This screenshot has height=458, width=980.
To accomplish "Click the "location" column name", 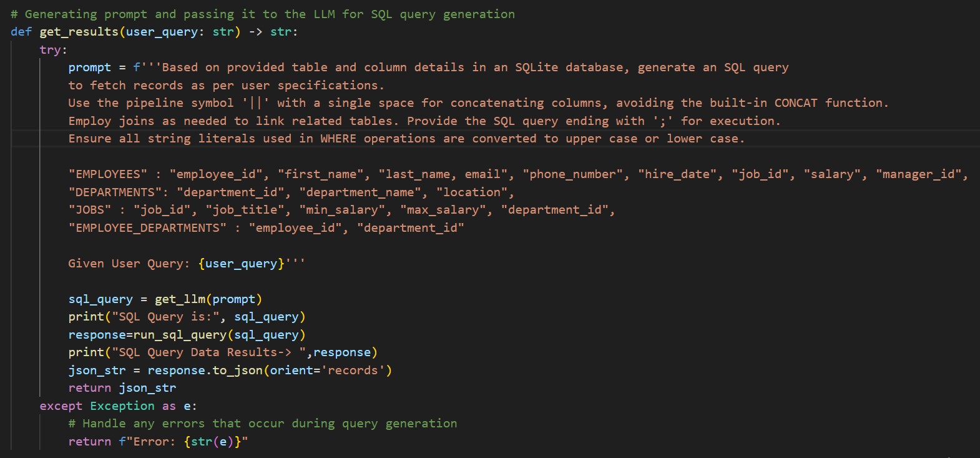I will pos(472,192).
